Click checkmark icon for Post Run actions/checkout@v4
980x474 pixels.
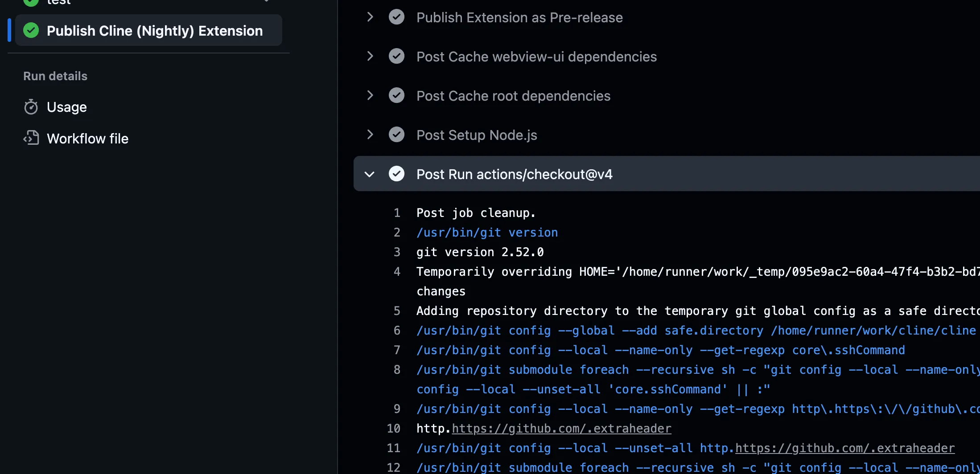(396, 174)
